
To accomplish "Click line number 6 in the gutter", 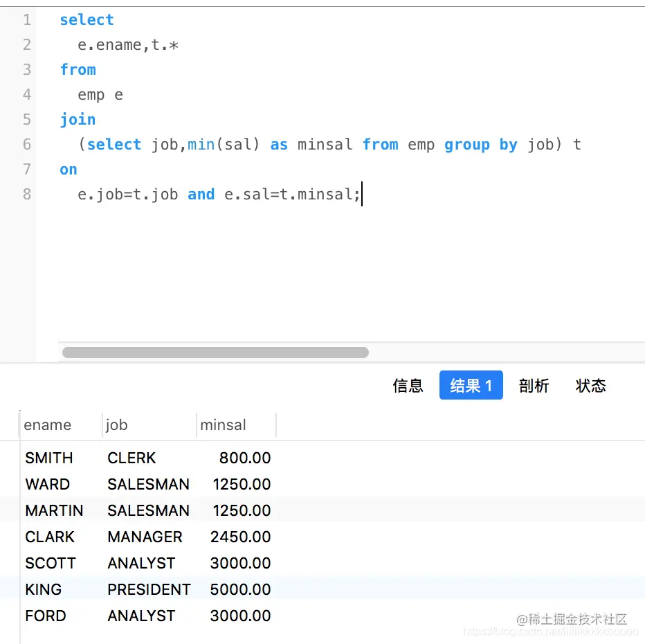I will tap(27, 145).
